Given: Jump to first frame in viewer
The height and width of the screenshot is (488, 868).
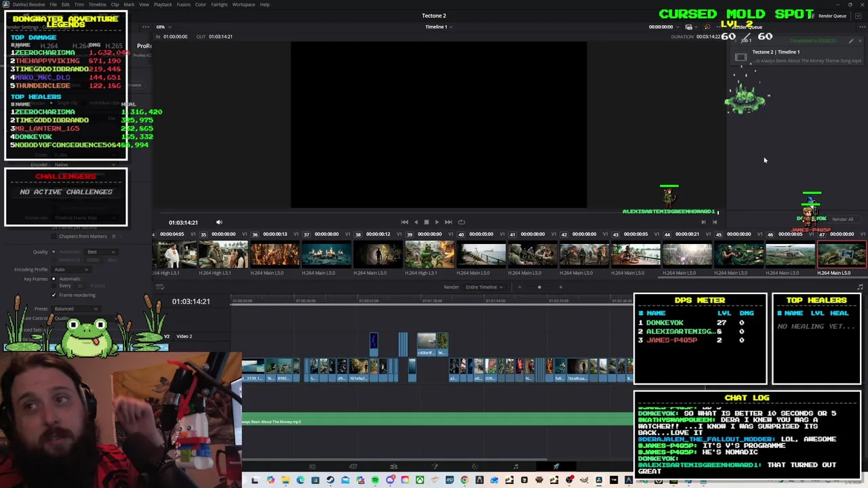Looking at the screenshot, I should pos(405,222).
